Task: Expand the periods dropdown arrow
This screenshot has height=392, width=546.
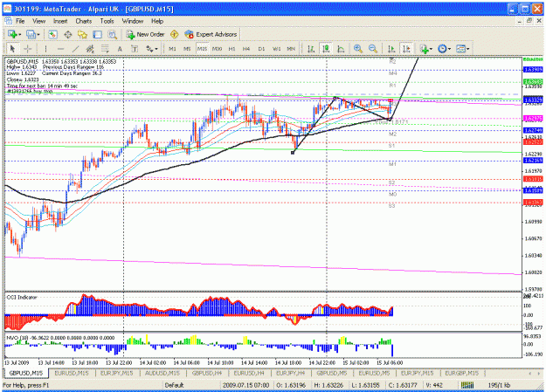Action: tap(450, 49)
